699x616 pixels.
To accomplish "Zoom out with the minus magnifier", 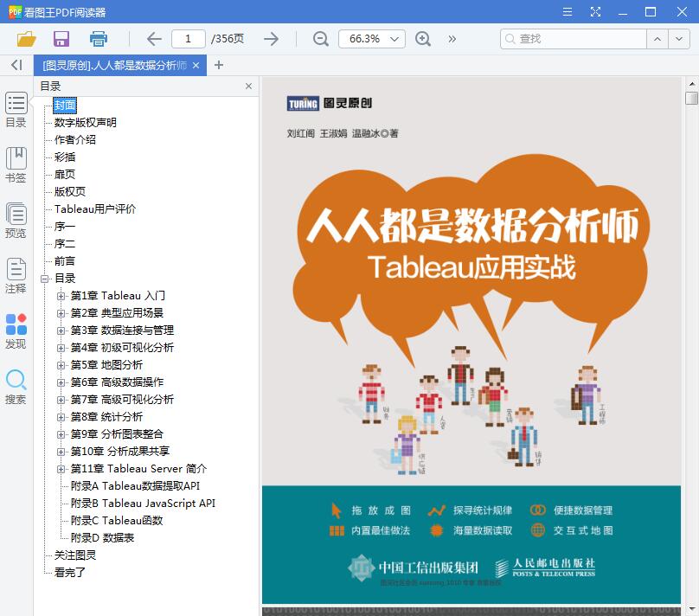I will [x=321, y=39].
